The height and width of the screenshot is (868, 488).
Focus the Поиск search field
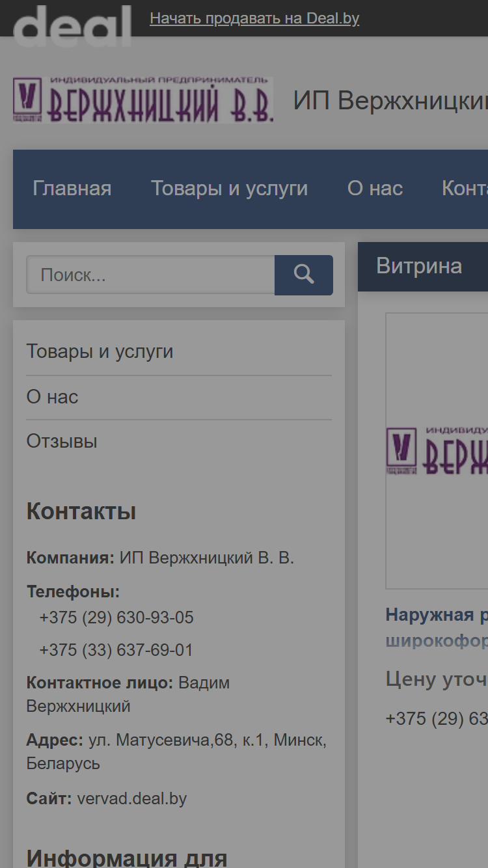pyautogui.click(x=150, y=275)
